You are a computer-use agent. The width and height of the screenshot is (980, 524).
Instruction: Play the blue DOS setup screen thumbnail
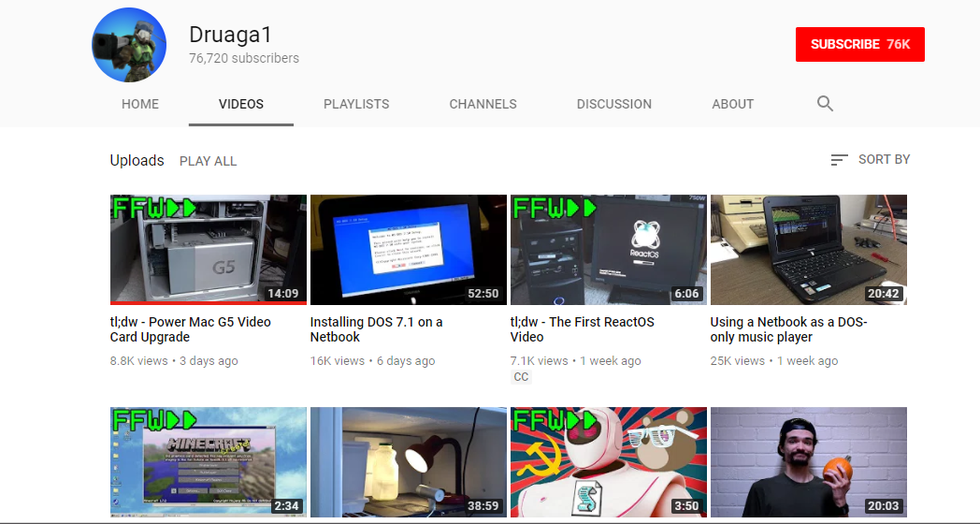pos(408,250)
